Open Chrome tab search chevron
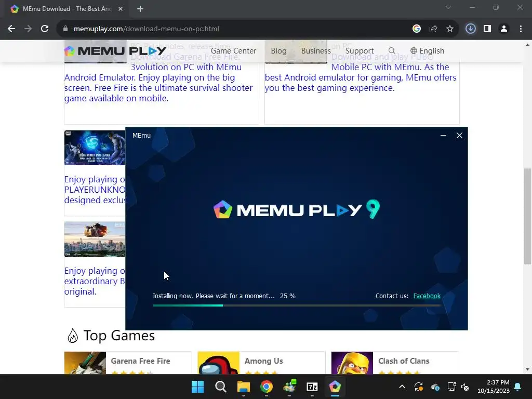The image size is (532, 399). [448, 7]
